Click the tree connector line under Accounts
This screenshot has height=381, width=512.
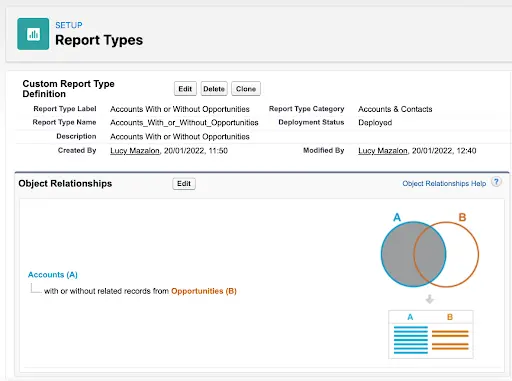point(36,288)
